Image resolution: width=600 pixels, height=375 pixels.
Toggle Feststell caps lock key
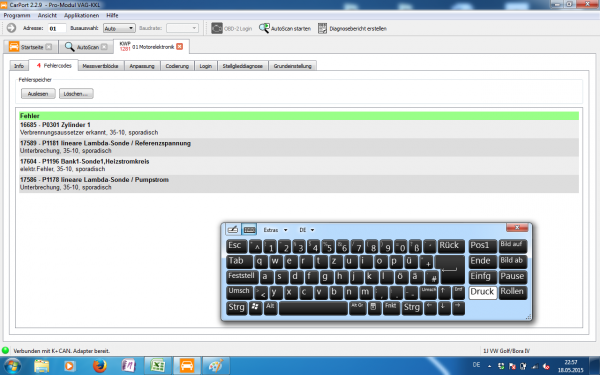[x=242, y=276]
